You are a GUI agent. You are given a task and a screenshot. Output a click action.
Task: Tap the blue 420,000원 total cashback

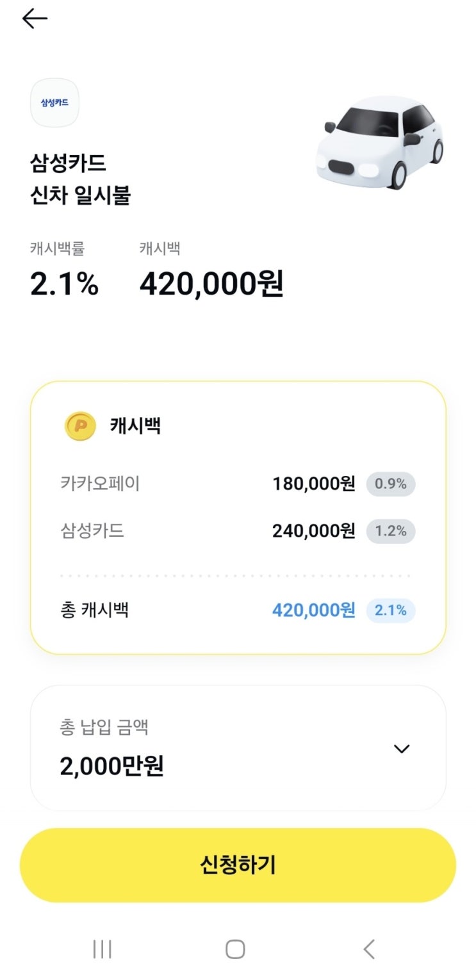313,610
